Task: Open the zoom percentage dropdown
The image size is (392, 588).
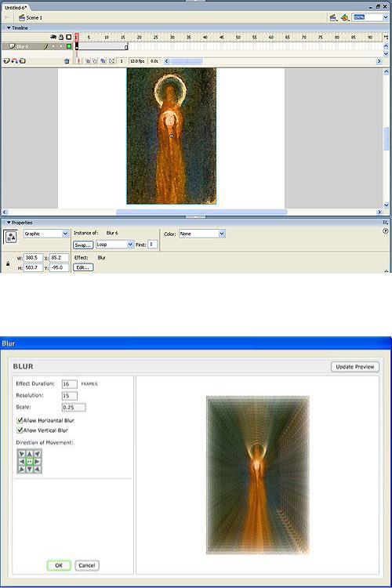Action: coord(385,17)
